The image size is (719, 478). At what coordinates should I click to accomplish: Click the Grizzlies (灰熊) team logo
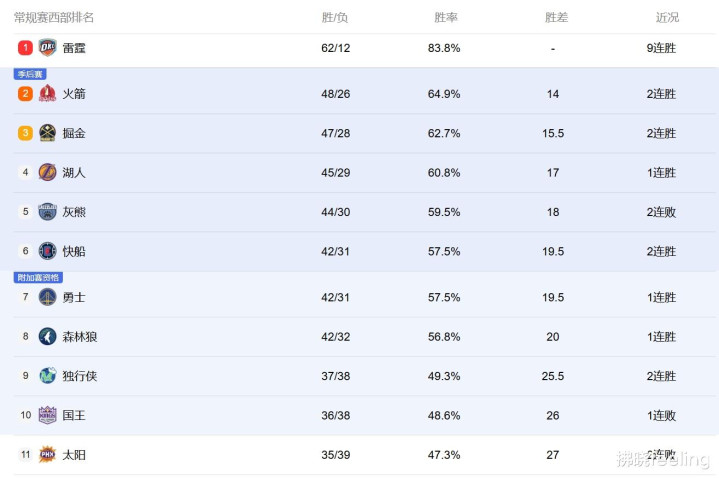tap(48, 212)
